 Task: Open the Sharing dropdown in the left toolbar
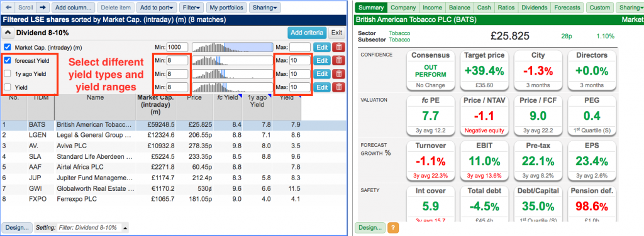[x=265, y=8]
